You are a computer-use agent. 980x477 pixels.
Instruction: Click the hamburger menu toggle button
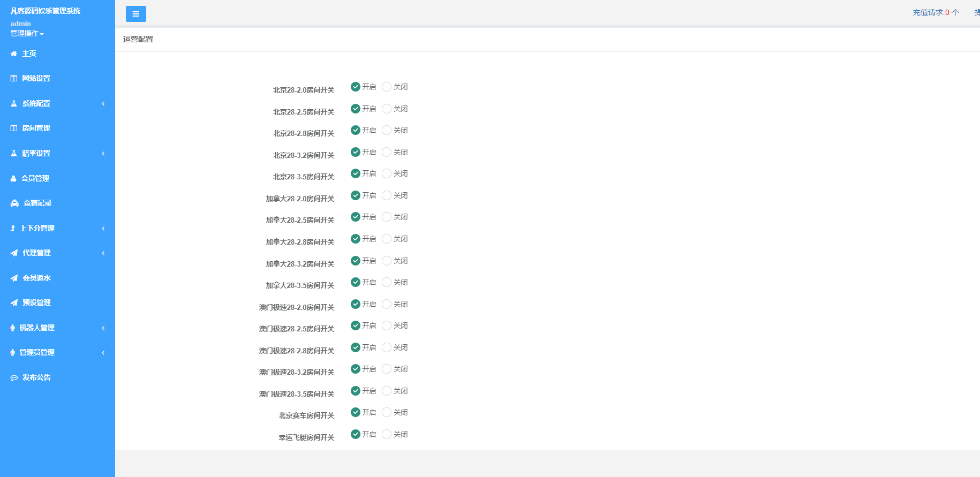pos(135,14)
